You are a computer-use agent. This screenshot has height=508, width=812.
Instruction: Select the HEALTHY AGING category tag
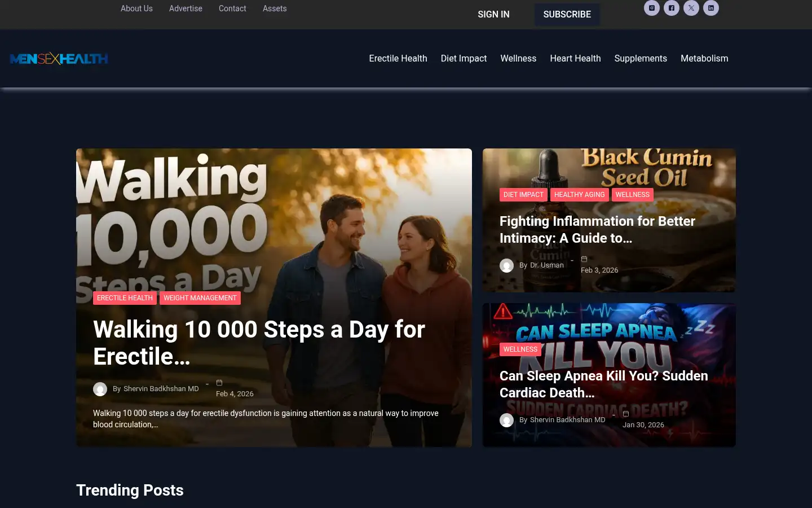tap(579, 195)
